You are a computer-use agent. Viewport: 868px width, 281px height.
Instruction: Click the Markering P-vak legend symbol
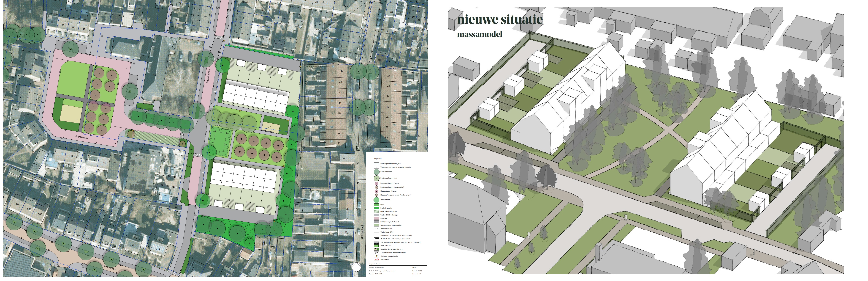[x=377, y=229]
